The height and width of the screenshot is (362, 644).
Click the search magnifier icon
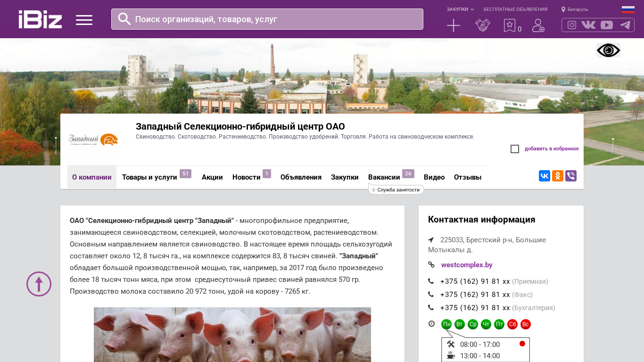124,19
